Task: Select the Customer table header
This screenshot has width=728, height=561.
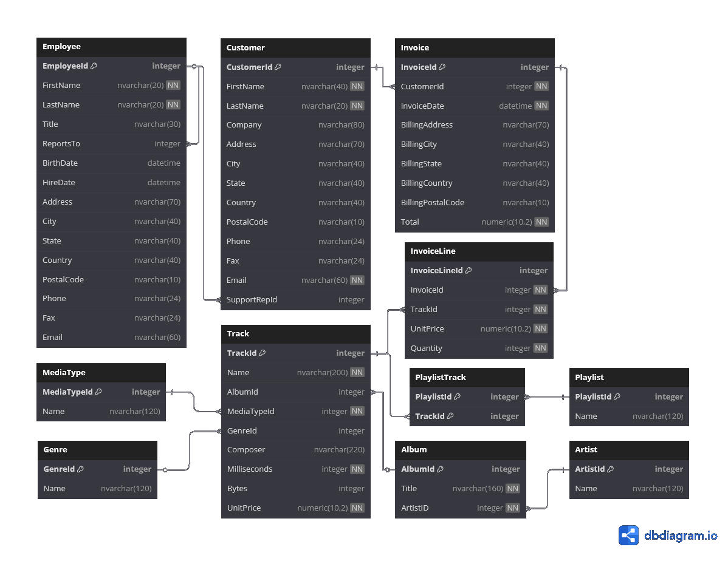Action: pos(295,48)
